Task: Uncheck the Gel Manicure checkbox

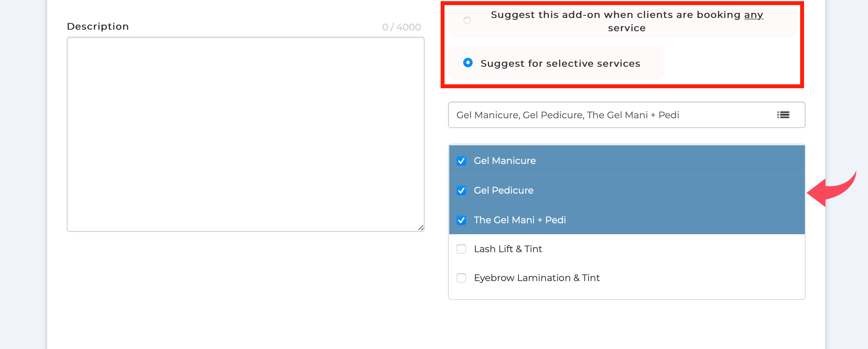Action: (461, 161)
